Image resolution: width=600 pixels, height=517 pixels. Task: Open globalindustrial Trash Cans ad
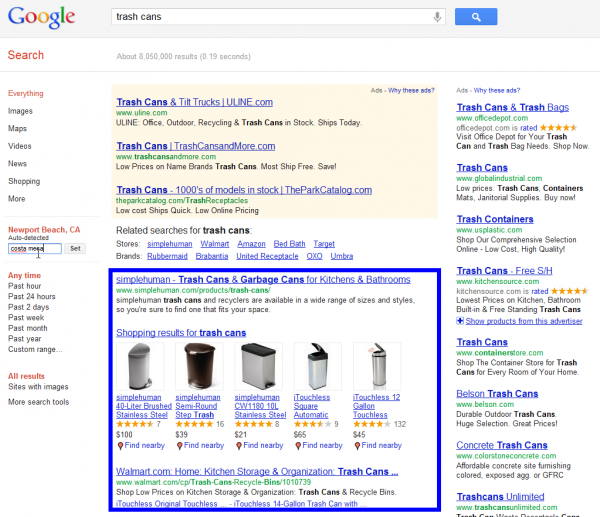click(x=482, y=168)
